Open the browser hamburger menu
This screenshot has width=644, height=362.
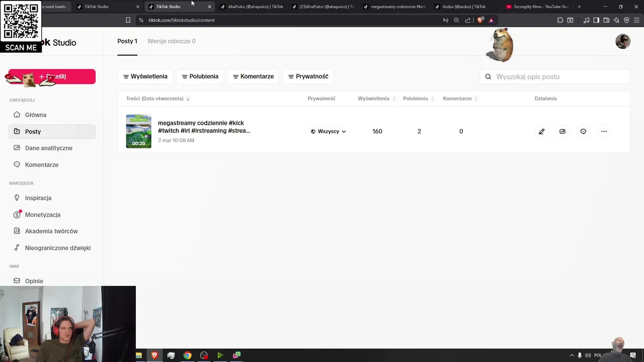(636, 20)
